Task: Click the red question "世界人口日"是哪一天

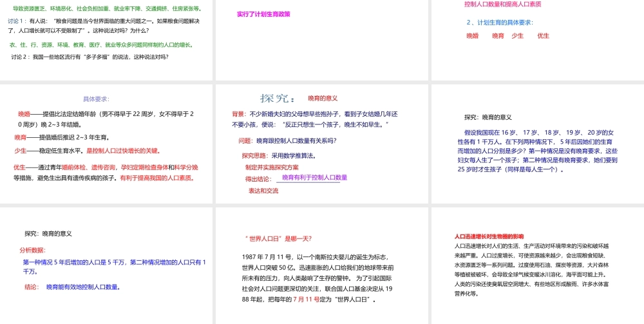Action: (x=278, y=238)
